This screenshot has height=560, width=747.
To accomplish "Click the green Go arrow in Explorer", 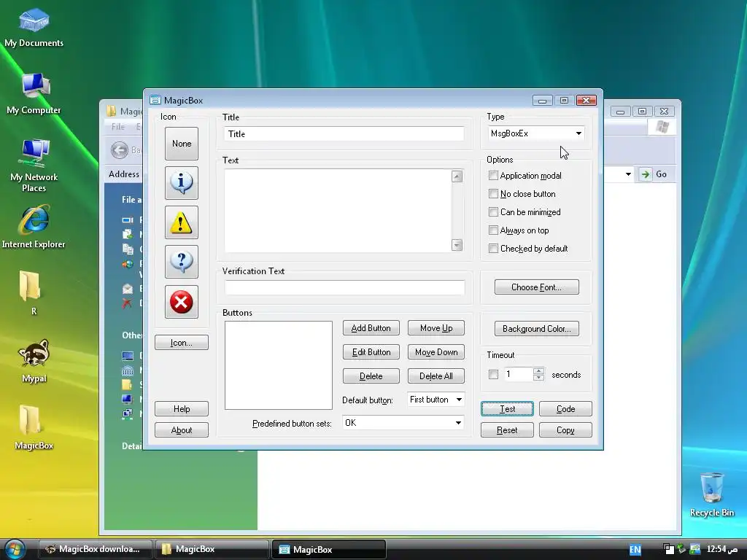I will pyautogui.click(x=646, y=174).
